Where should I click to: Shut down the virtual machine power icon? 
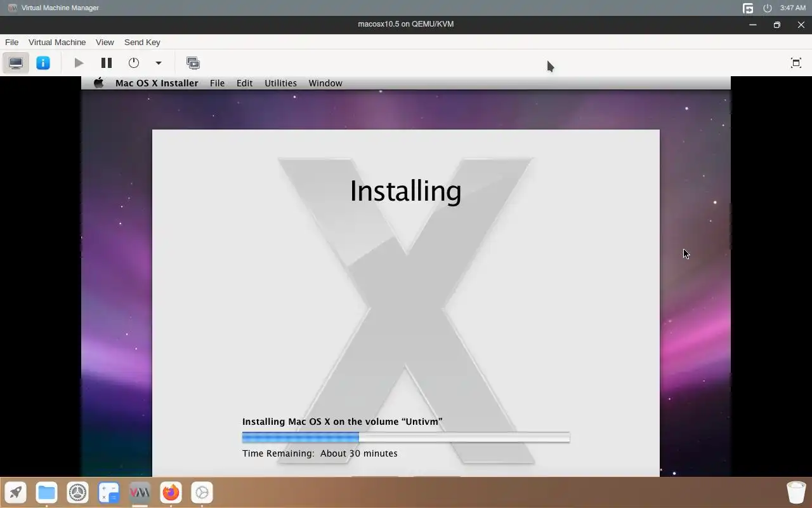coord(134,63)
